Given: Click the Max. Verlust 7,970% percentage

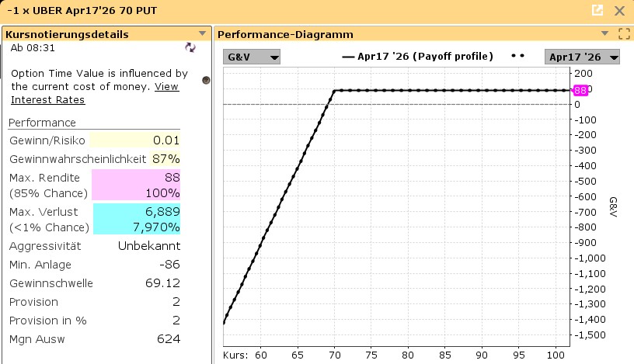Looking at the screenshot, I should click(x=156, y=227).
